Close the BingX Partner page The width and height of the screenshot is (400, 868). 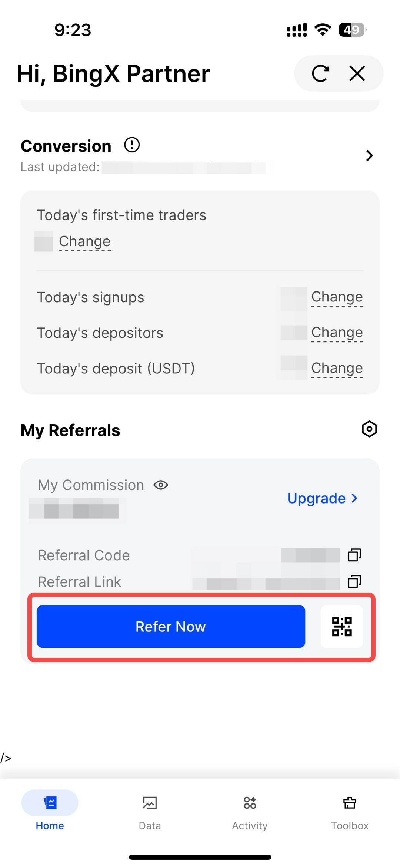[357, 73]
